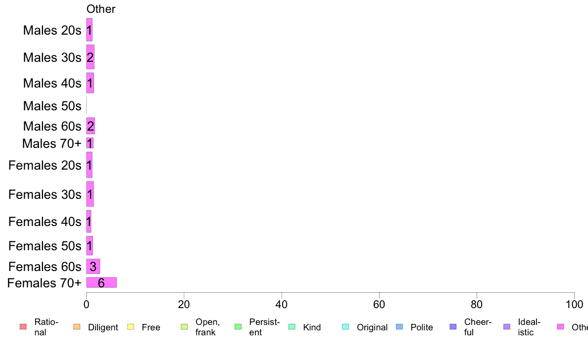Select the Persistent legend green swatch
The width and height of the screenshot is (588, 364).
(x=238, y=327)
